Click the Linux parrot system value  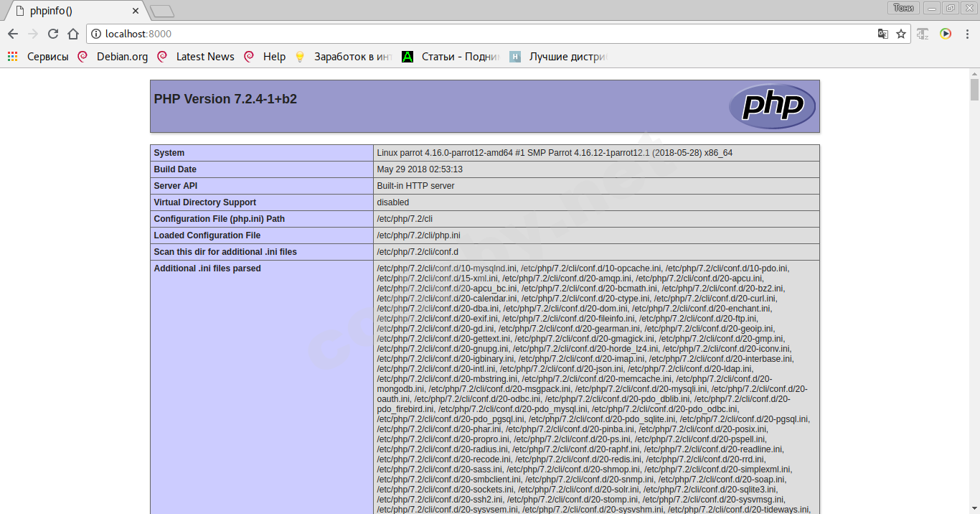[x=555, y=153]
